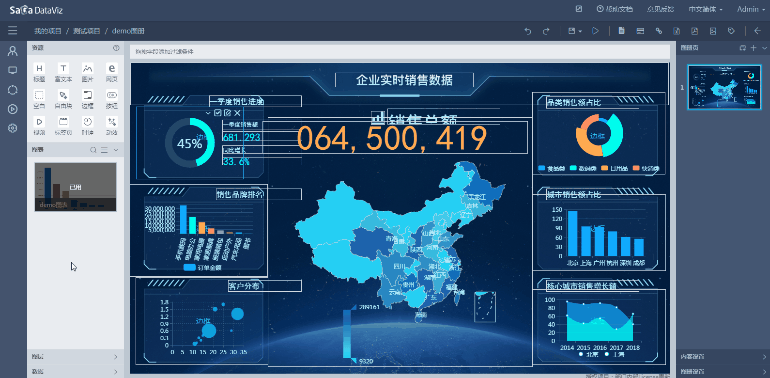Add a new page with plus button
The height and width of the screenshot is (378, 770).
coord(754,48)
